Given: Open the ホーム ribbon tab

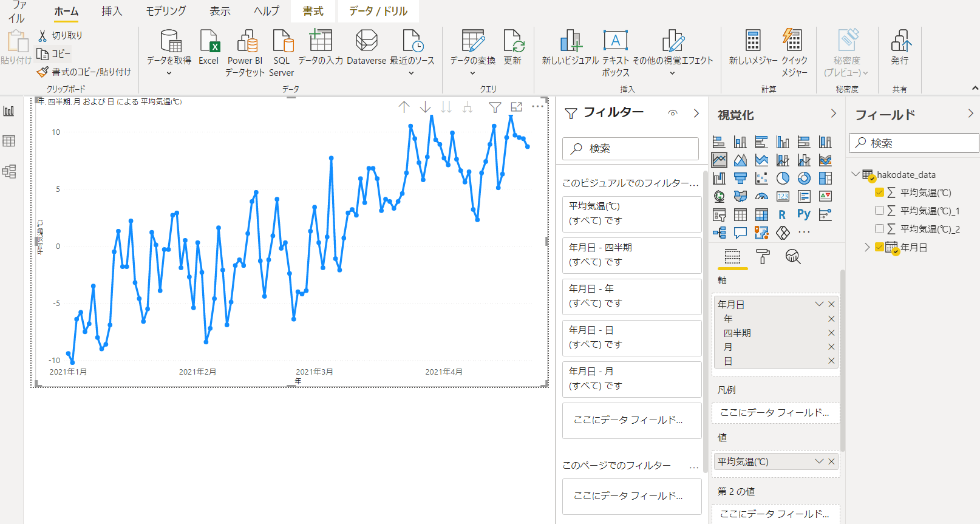Looking at the screenshot, I should tap(66, 12).
